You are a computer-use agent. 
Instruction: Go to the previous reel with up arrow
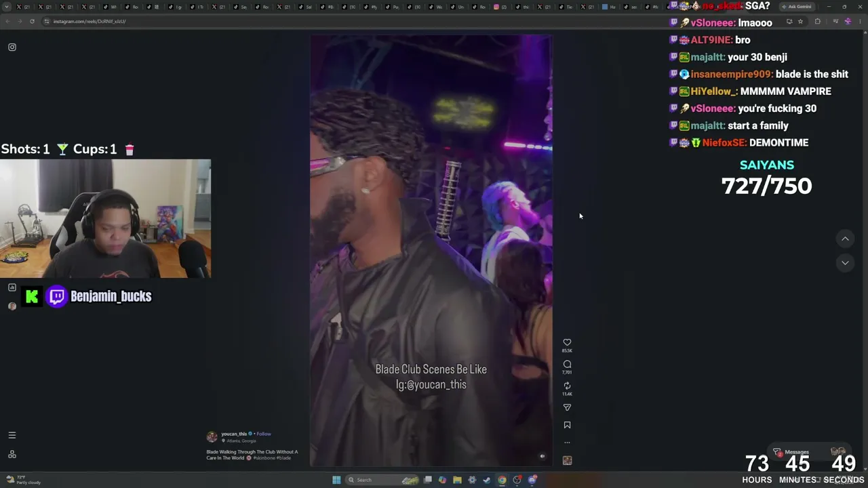point(845,239)
